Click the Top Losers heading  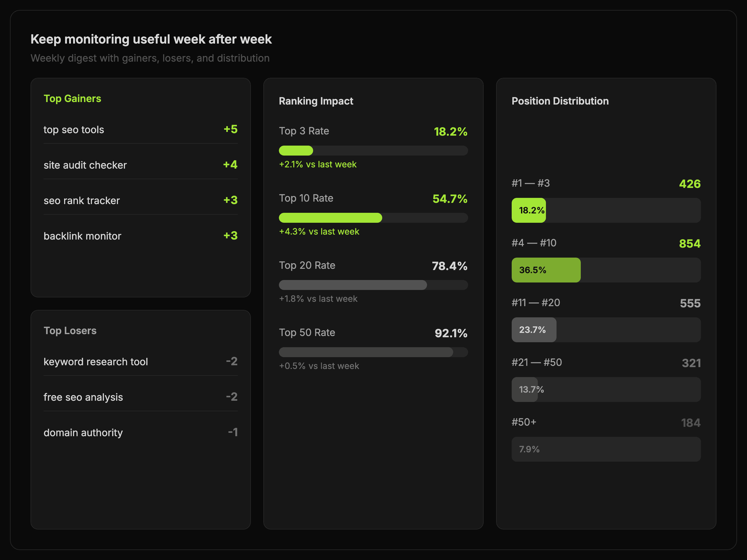tap(70, 330)
